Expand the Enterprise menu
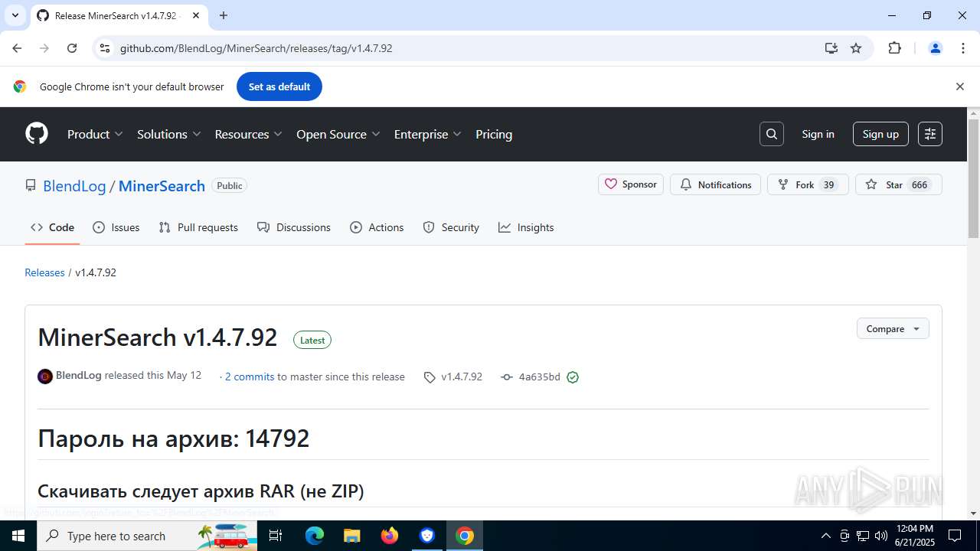Viewport: 980px width, 551px height. (x=428, y=134)
